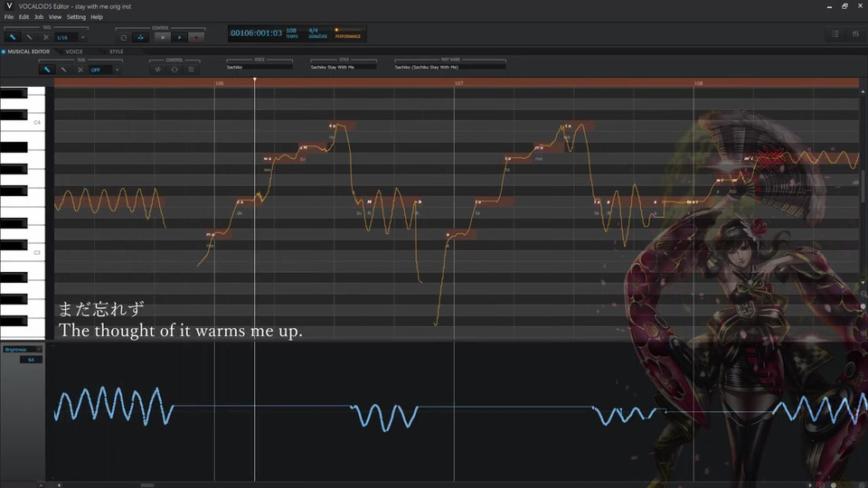Select the eraser tool in top toolbar
868x488 pixels.
46,37
